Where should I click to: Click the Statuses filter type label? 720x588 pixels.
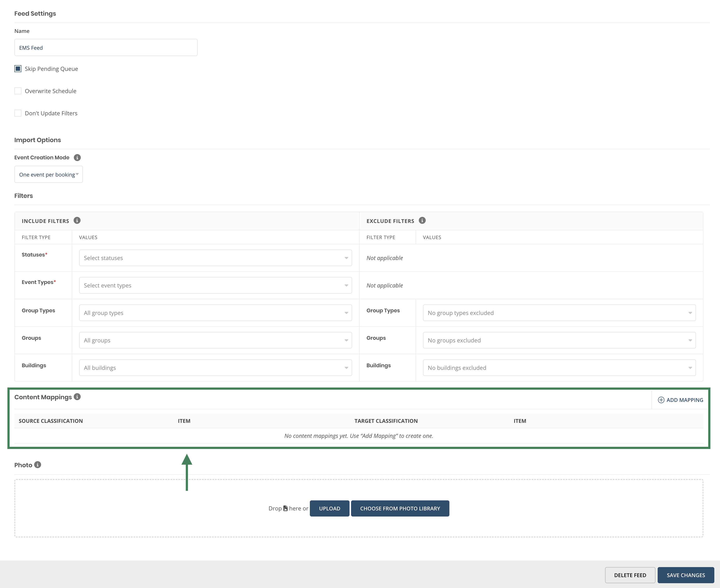pos(34,255)
